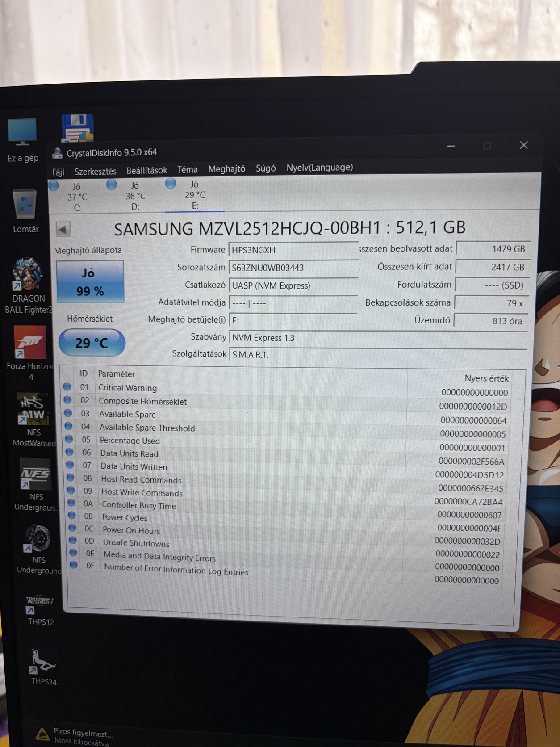Open the Szerkesztés menu
This screenshot has width=560, height=747.
[95, 172]
